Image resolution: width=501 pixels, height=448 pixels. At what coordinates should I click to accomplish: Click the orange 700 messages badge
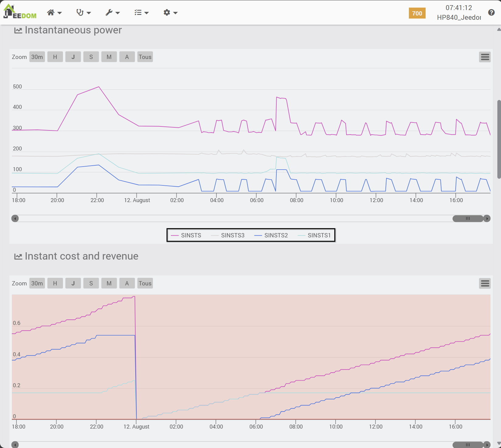[417, 13]
